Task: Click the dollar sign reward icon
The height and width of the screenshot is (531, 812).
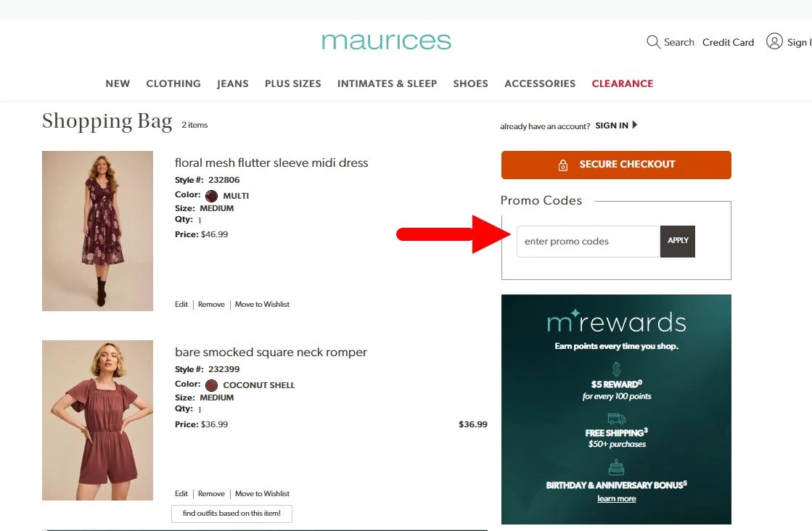Action: (616, 369)
